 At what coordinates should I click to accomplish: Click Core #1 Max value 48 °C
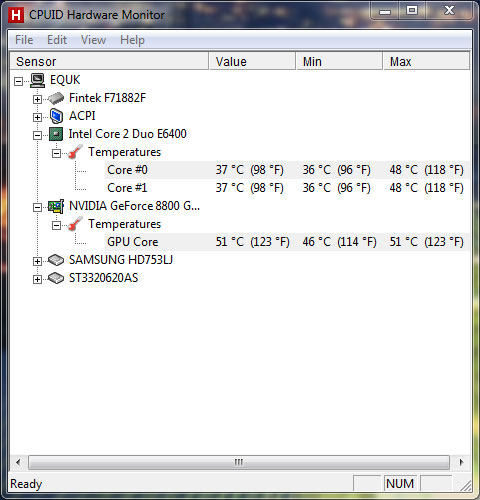[427, 188]
